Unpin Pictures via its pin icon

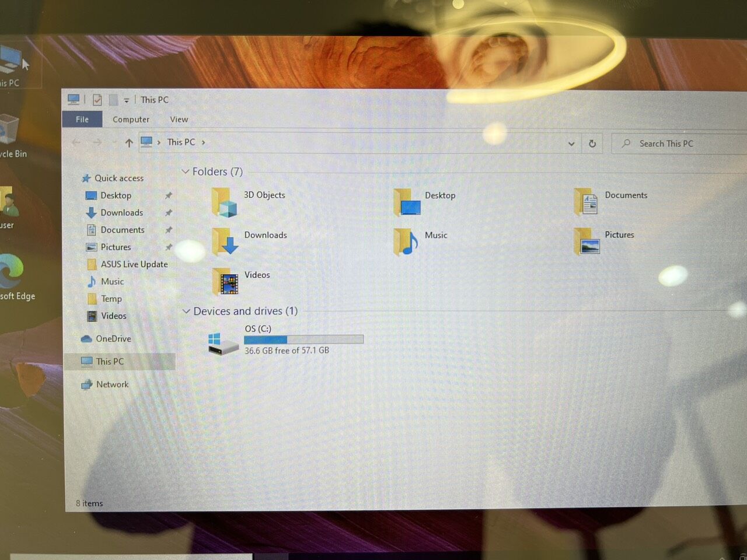coord(168,247)
